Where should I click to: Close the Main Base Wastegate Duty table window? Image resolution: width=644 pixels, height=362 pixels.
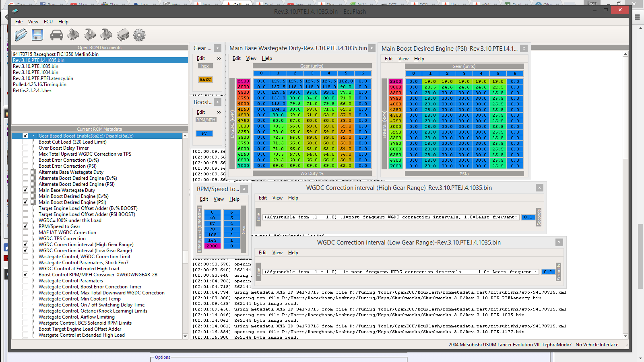click(x=372, y=48)
